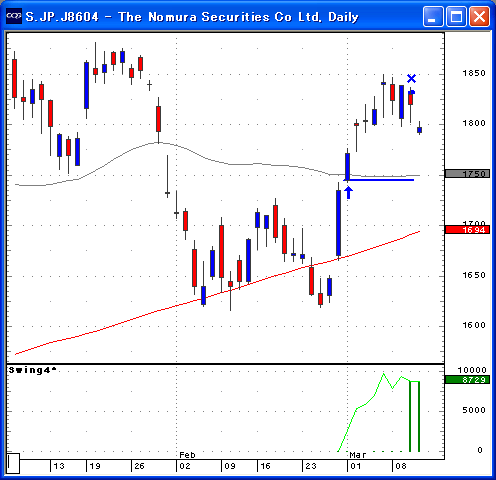Click the title text S.JP.J8604 Nomura Securities
The height and width of the screenshot is (480, 496).
tap(192, 17)
